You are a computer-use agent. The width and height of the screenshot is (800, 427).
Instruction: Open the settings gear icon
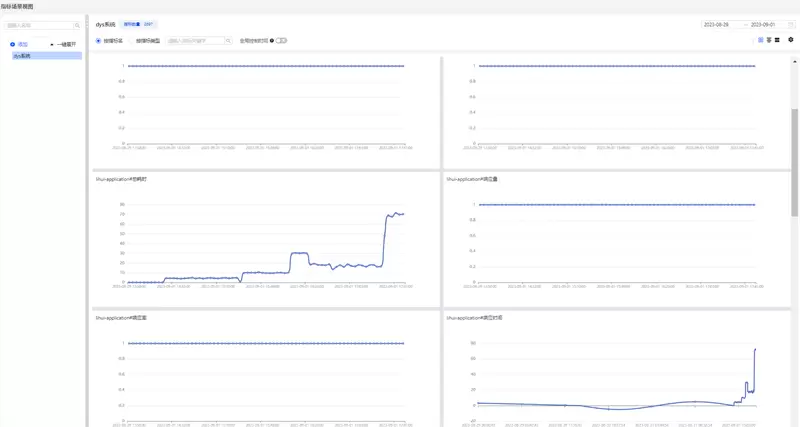791,40
